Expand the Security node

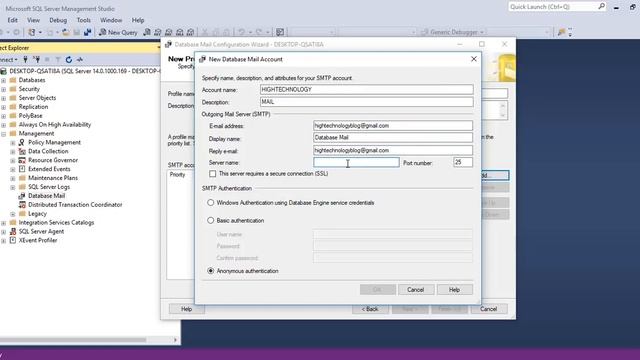(4, 89)
